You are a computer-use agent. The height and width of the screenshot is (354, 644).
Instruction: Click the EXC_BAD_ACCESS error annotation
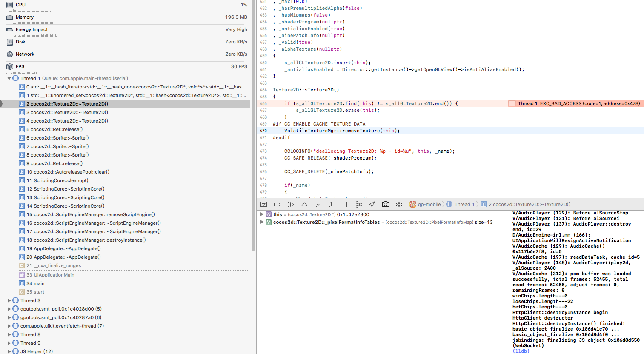click(x=576, y=103)
